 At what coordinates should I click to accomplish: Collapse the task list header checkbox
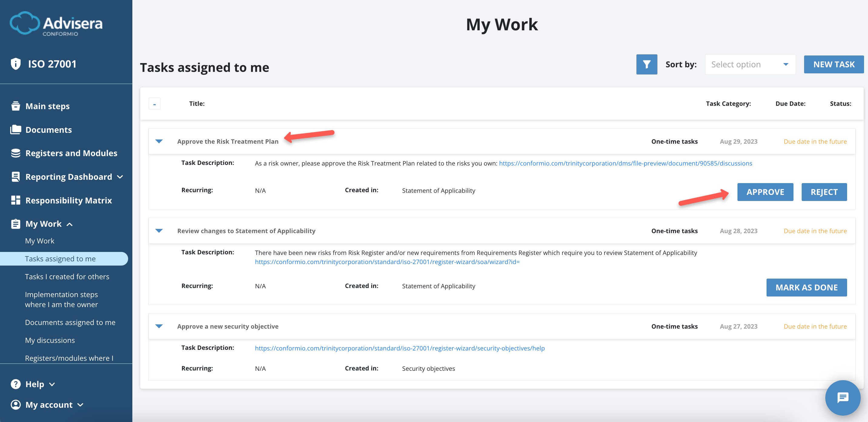(155, 104)
